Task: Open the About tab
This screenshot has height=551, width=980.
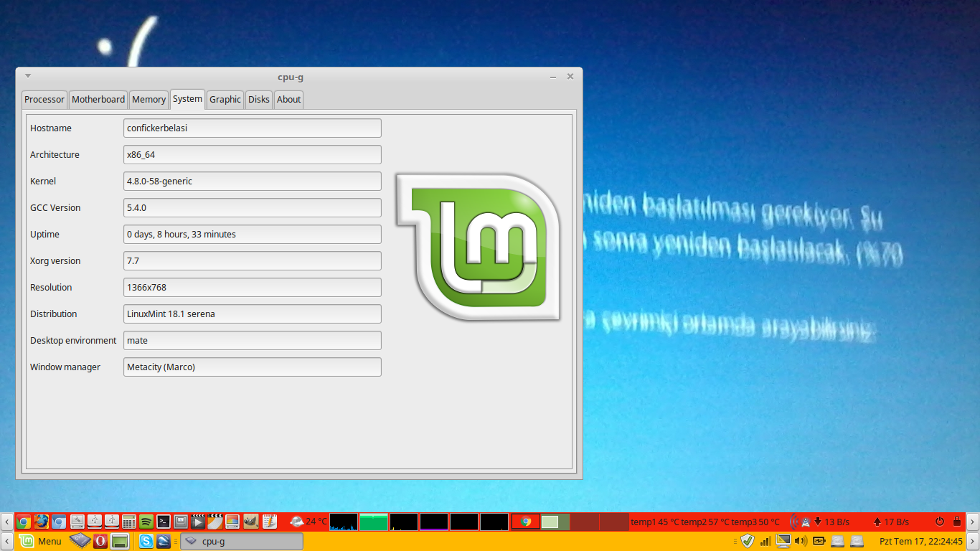Action: tap(289, 99)
